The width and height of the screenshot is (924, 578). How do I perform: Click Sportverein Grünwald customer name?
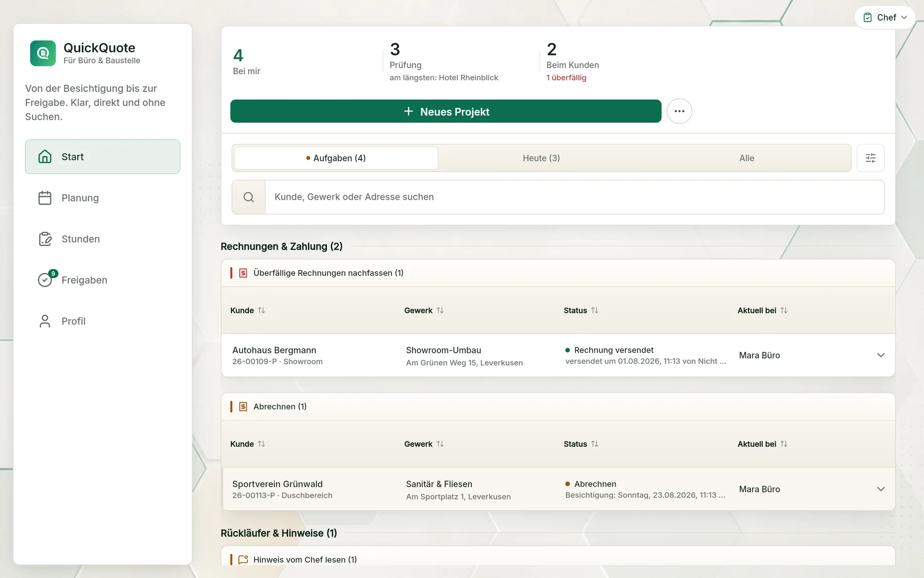coord(277,484)
